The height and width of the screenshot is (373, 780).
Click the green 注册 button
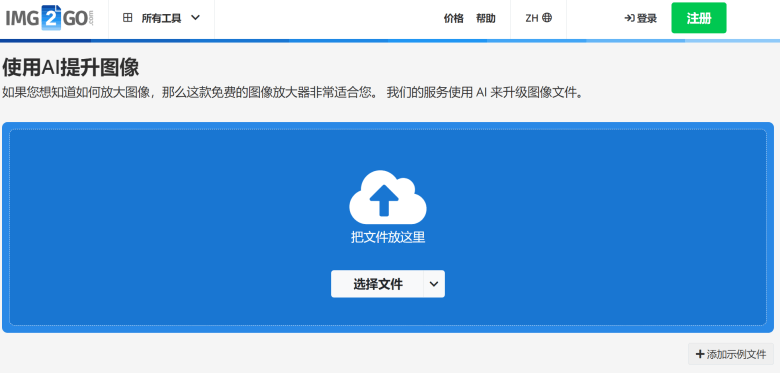click(x=698, y=18)
